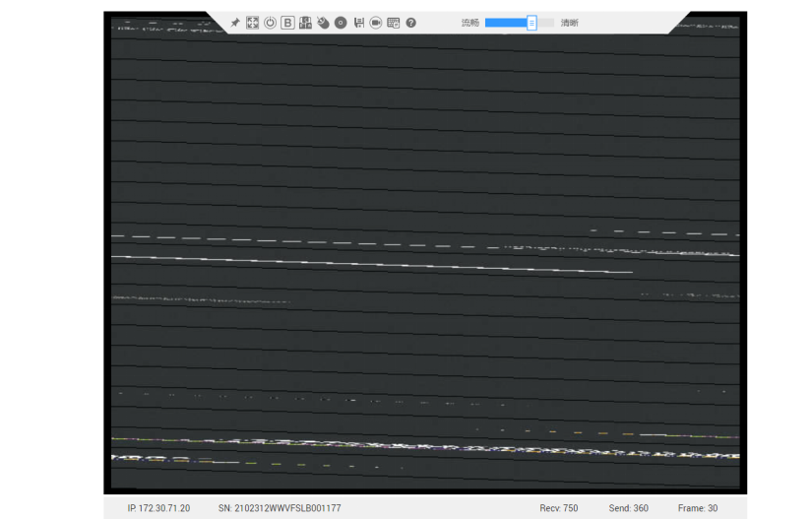The width and height of the screenshot is (812, 519).
Task: Click the IP 172.30.71.20 status text
Action: pos(158,508)
